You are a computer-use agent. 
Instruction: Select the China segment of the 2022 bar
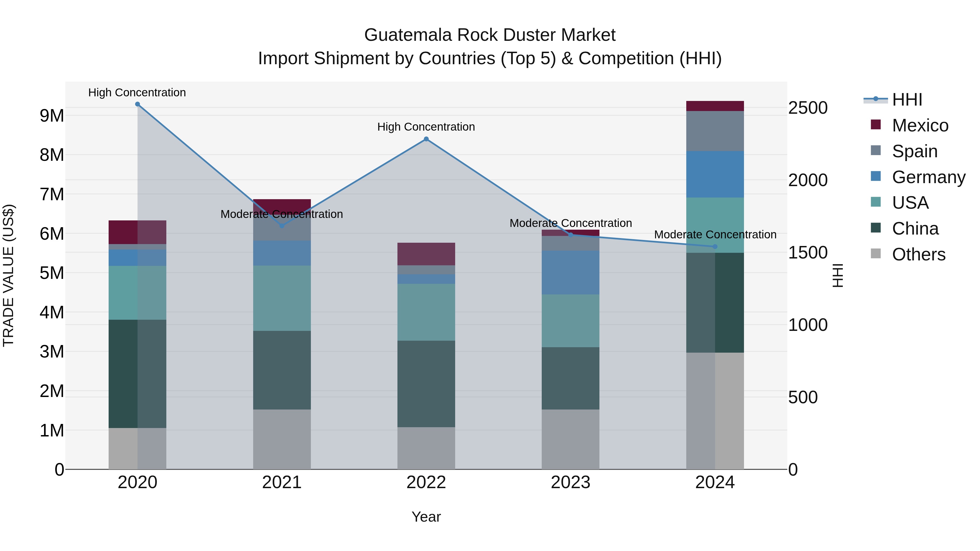(x=426, y=384)
